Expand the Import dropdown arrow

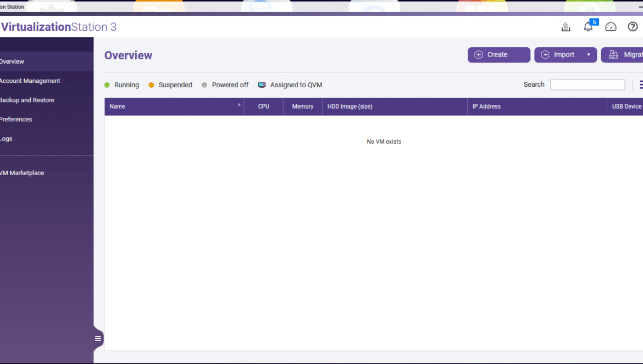coord(589,55)
